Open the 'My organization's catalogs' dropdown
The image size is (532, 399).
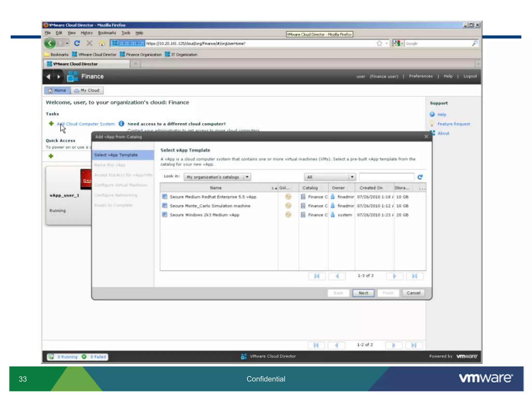247,177
